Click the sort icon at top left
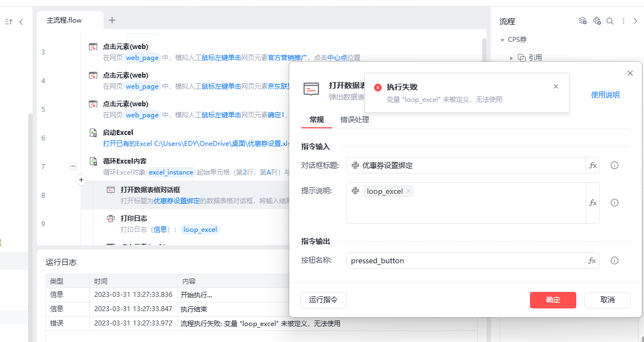This screenshot has height=342, width=644. [9, 22]
